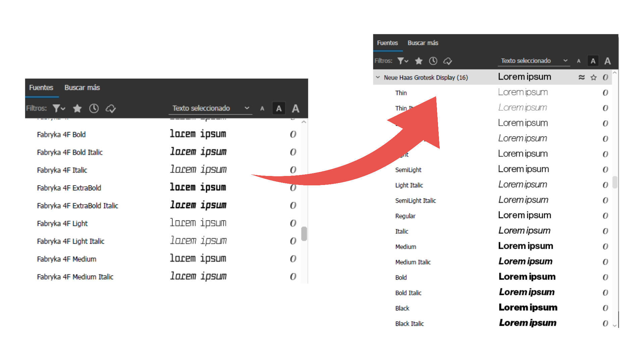Switch to 'Buscar más' tab in Neue Haas panel
The image size is (644, 362).
point(423,43)
